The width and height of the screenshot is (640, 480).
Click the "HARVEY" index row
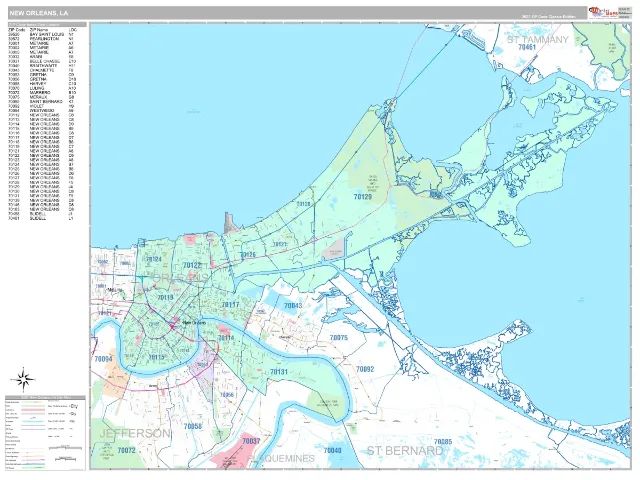click(42, 84)
